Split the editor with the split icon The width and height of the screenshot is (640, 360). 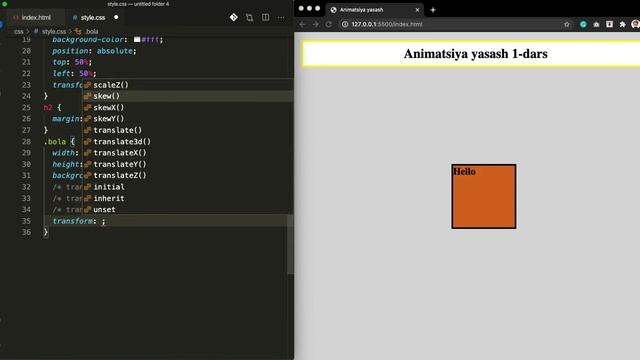[265, 17]
